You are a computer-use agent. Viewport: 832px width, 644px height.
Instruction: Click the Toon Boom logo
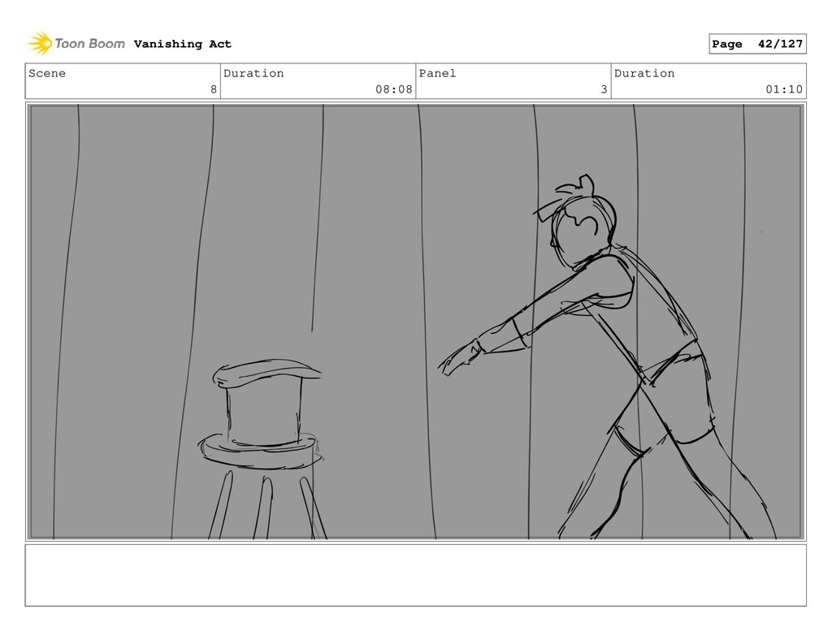click(x=76, y=44)
